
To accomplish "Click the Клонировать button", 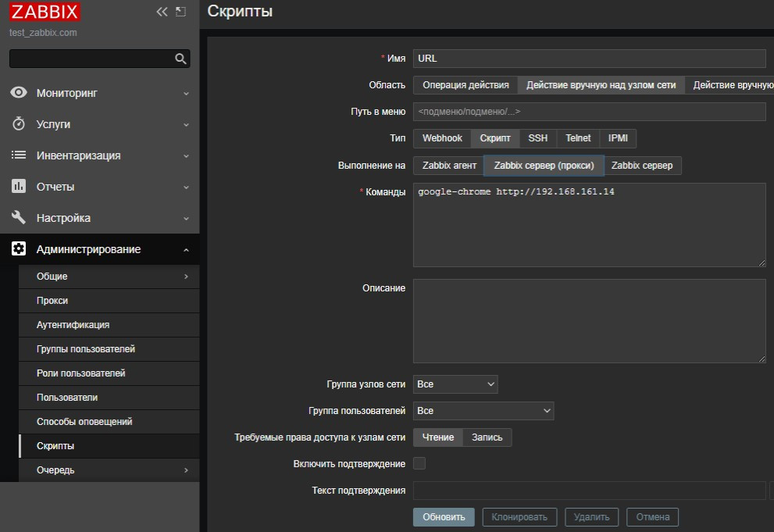I will click(x=520, y=517).
